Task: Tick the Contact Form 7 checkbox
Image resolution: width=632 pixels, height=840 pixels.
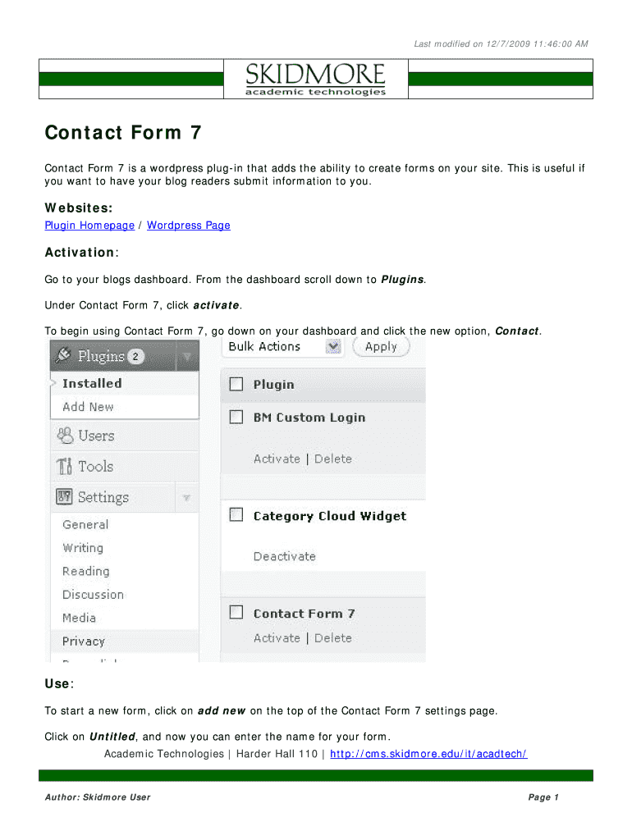Action: click(236, 613)
